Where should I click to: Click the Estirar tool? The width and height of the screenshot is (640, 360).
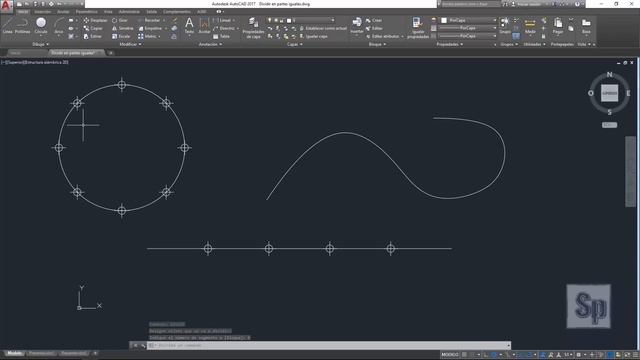point(93,36)
